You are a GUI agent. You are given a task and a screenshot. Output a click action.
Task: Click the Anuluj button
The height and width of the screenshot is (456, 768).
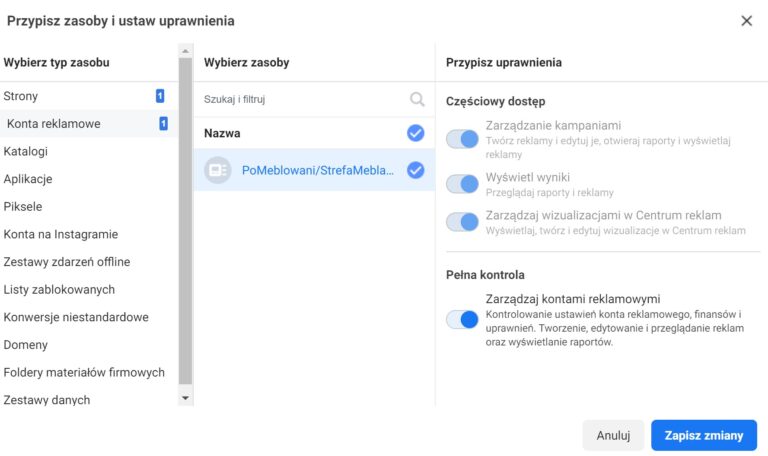pos(613,435)
